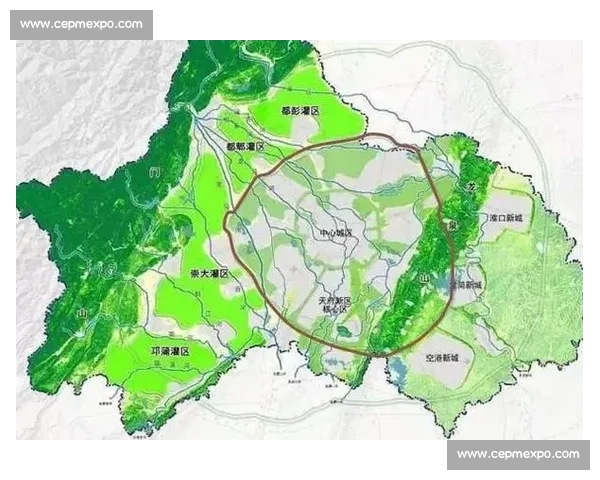Select the 天府新区核心区 label
The width and height of the screenshot is (600, 480).
pos(333,304)
